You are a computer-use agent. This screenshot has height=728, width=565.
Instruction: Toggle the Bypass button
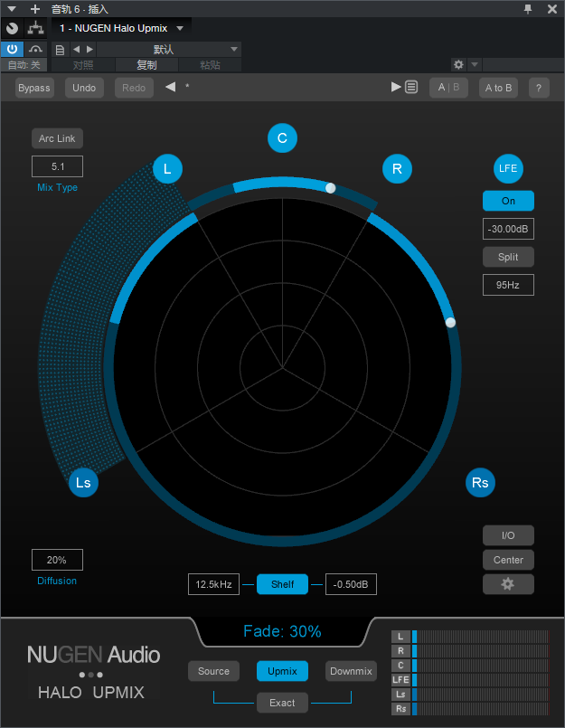coord(34,88)
